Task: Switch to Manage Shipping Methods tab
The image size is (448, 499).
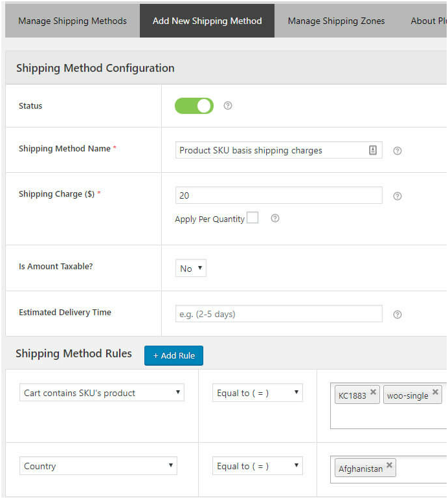Action: pos(73,21)
